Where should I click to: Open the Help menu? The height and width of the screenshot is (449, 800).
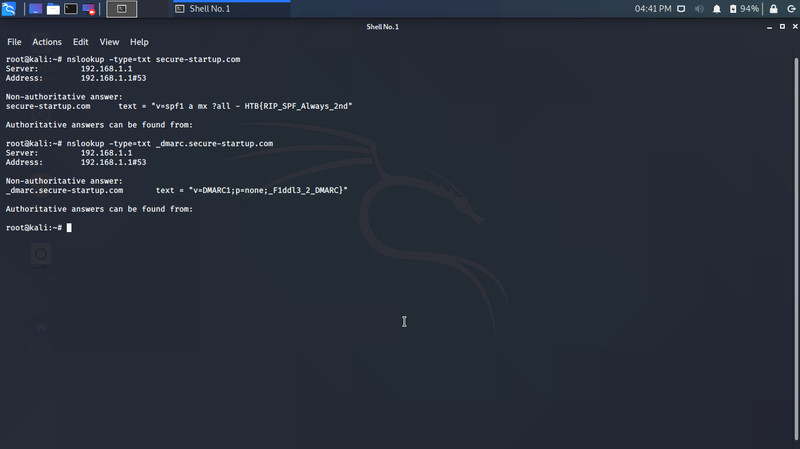click(x=139, y=43)
